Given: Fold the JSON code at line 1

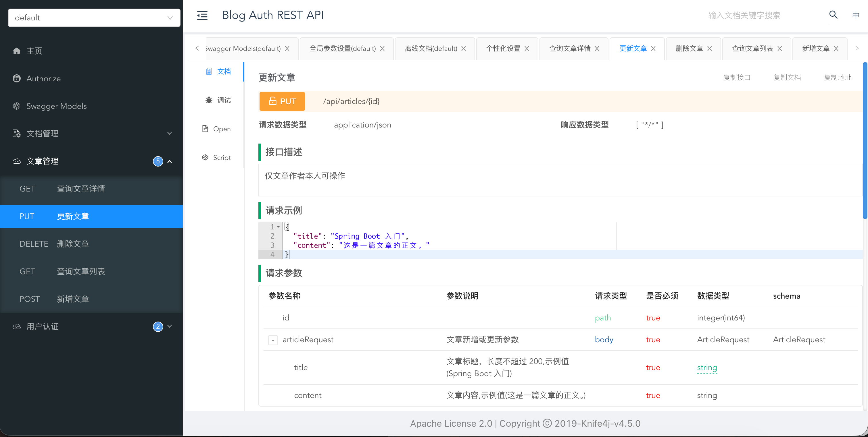Looking at the screenshot, I should tap(278, 227).
